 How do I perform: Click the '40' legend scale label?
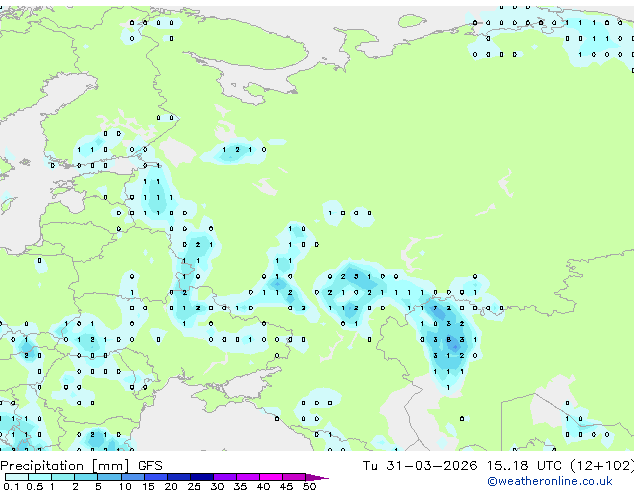point(263,486)
